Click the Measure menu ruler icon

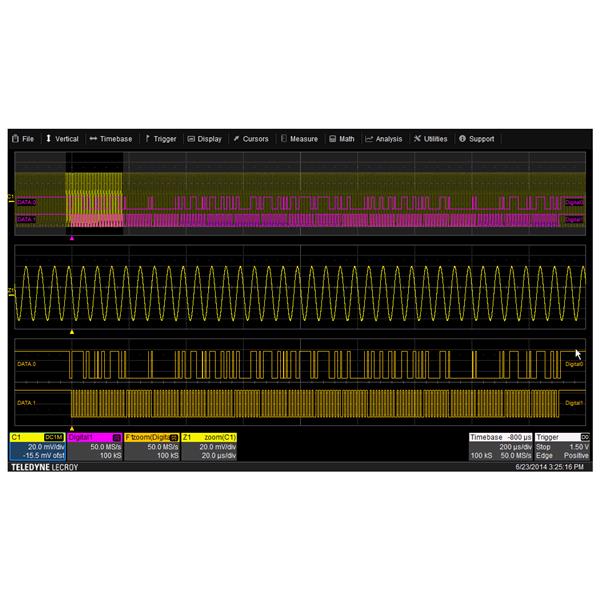(x=284, y=139)
